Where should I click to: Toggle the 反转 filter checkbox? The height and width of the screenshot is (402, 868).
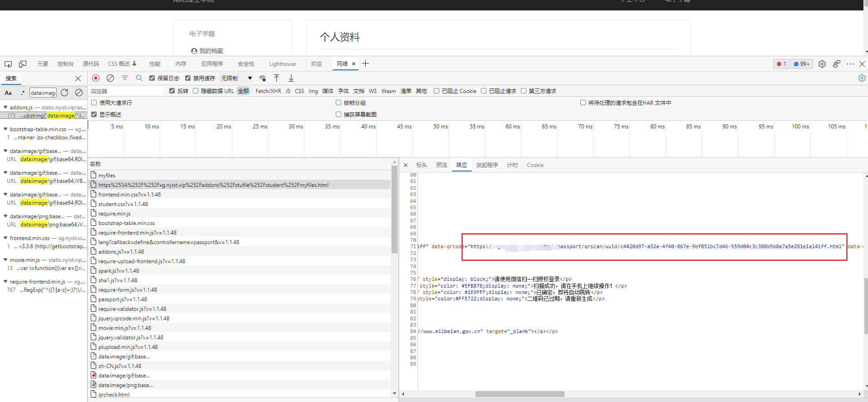(172, 91)
